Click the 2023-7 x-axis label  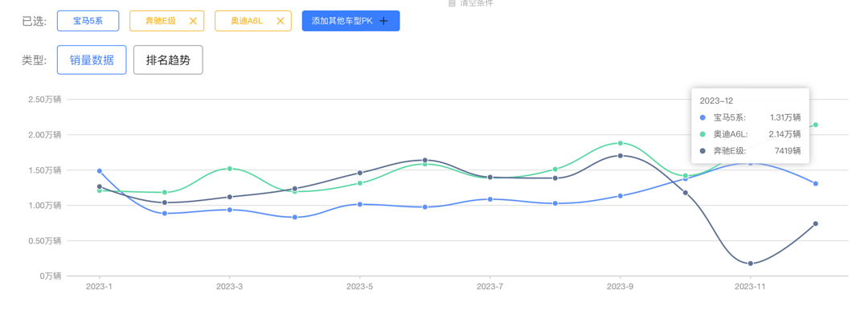490,286
